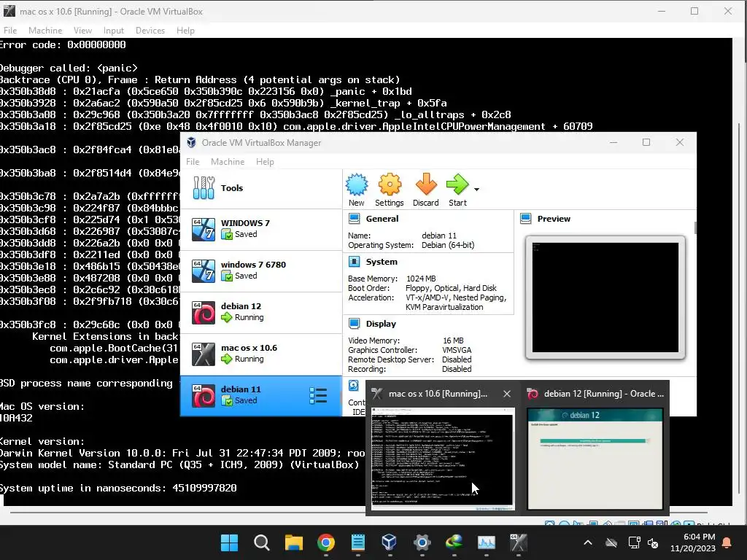The height and width of the screenshot is (560, 747).
Task: Open Windows Search from the taskbar
Action: click(x=262, y=542)
